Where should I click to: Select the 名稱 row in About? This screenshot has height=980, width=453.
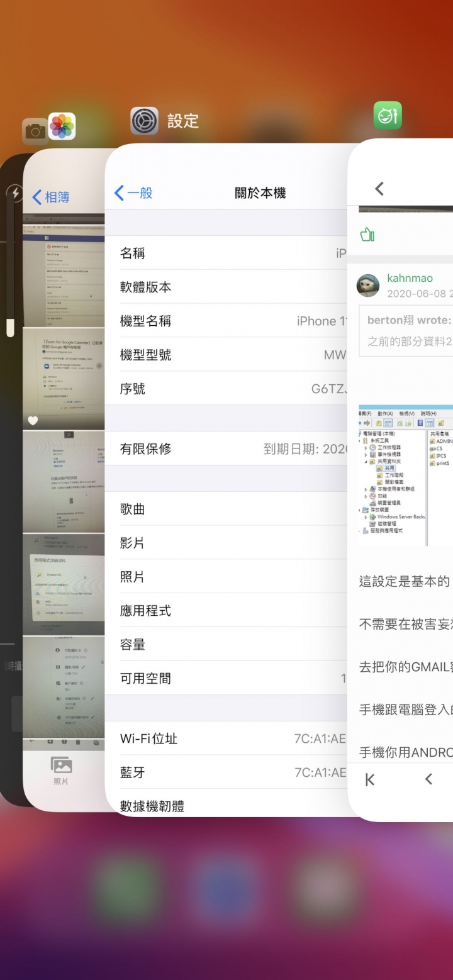point(226,253)
